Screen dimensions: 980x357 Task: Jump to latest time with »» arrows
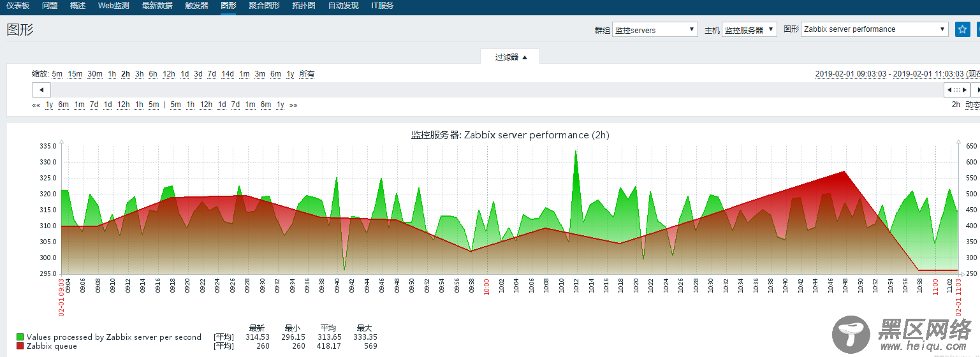(x=293, y=105)
